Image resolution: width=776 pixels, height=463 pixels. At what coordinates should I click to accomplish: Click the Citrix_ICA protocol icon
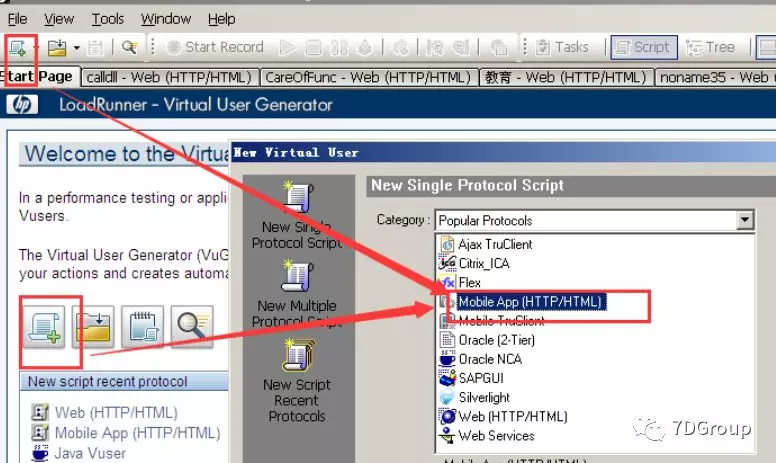click(447, 264)
